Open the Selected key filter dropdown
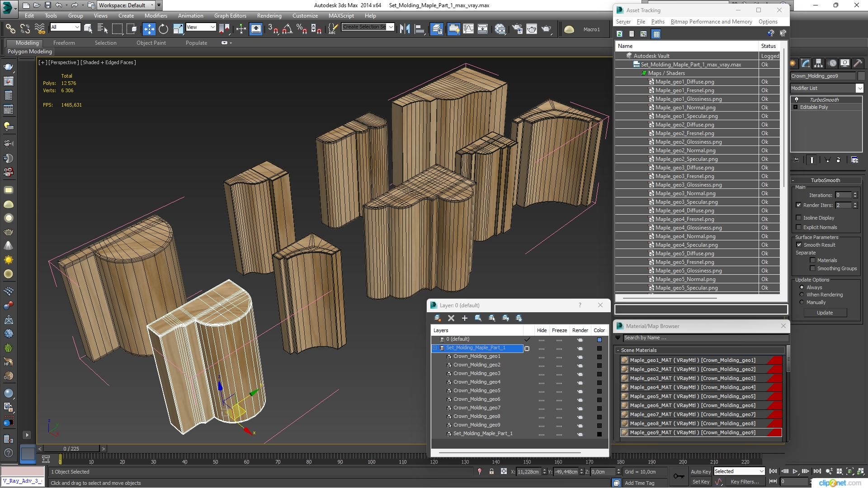868x488 pixels. (x=739, y=471)
